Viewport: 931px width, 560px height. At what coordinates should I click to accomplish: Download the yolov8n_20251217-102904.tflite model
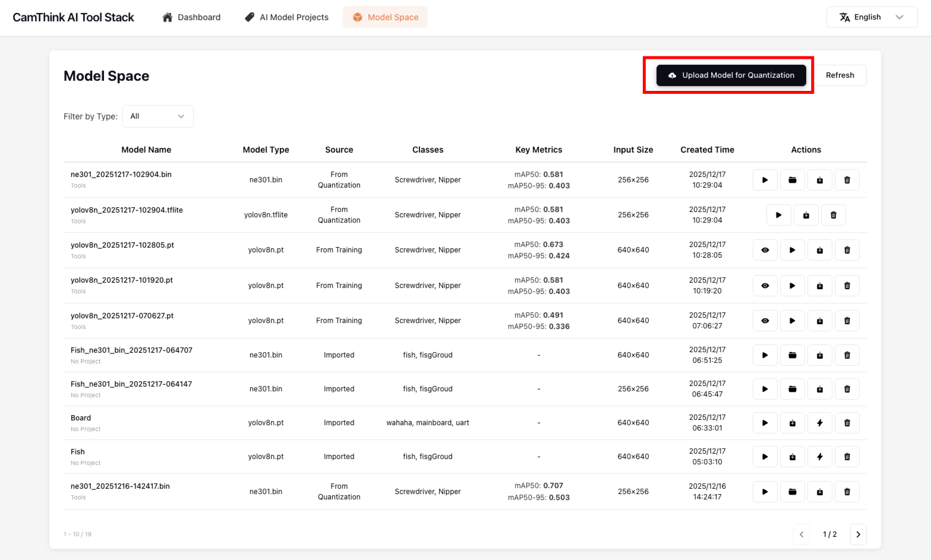(x=806, y=214)
